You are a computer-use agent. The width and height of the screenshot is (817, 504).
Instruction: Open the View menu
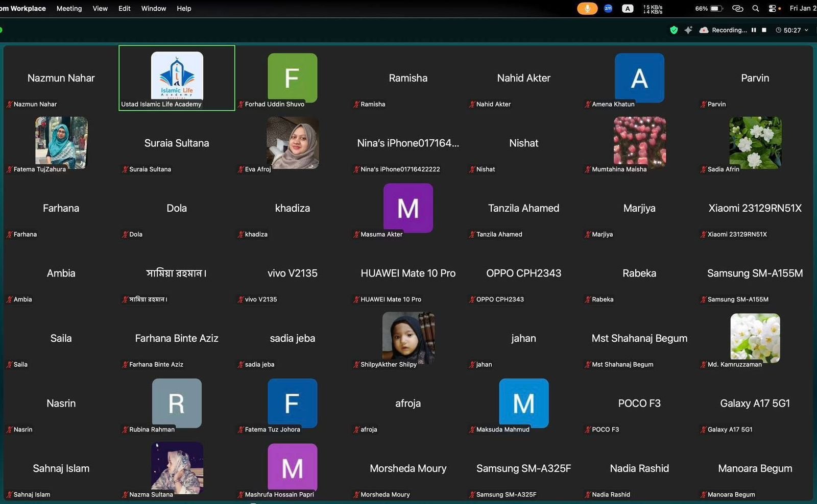100,9
